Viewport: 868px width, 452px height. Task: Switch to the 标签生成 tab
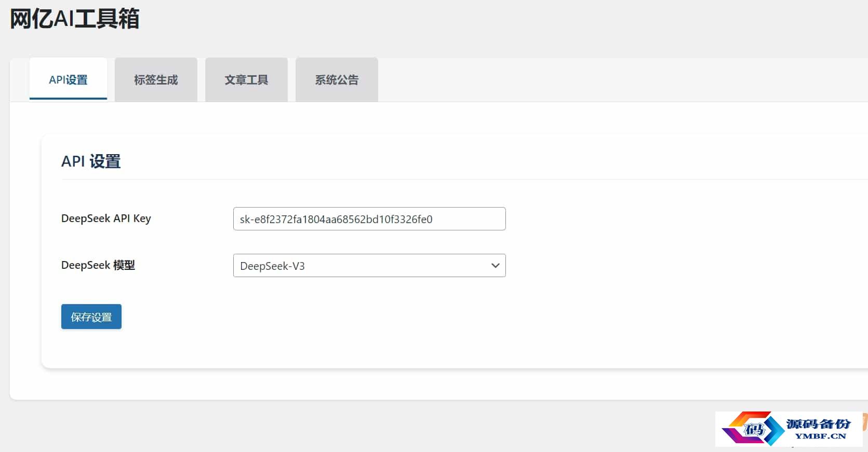tap(156, 79)
